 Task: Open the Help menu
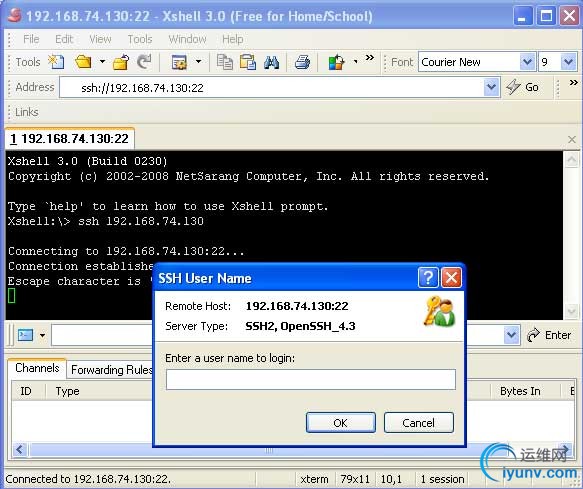click(232, 39)
